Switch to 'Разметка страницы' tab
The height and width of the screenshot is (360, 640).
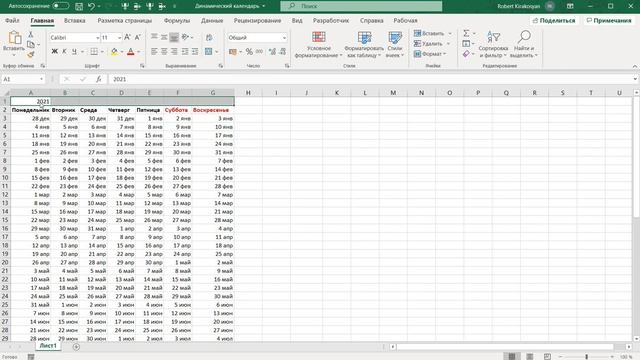(x=124, y=20)
